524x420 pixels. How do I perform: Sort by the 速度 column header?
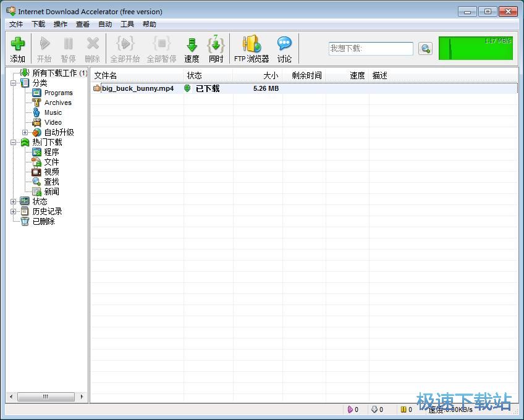(x=347, y=75)
